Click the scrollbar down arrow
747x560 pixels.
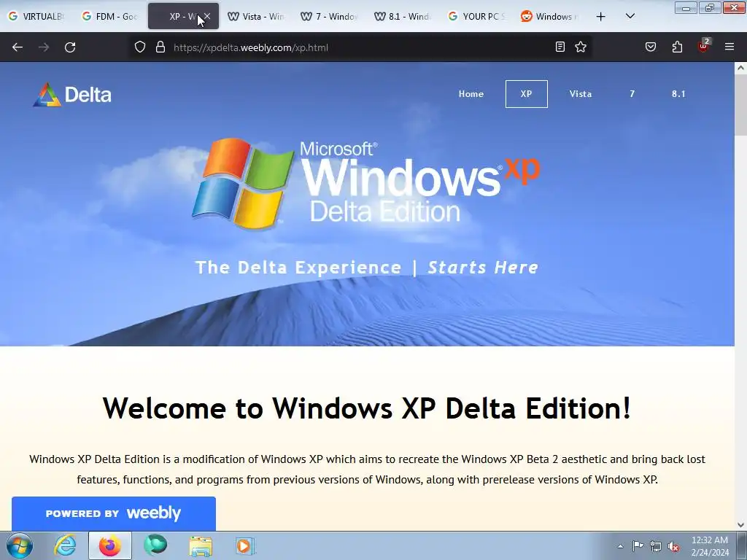pos(741,525)
